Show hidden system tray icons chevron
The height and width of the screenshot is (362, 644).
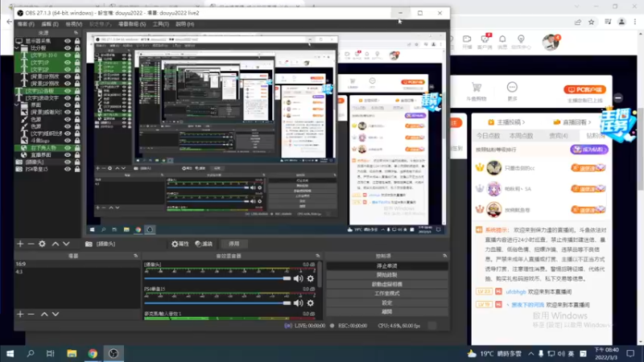pyautogui.click(x=531, y=353)
